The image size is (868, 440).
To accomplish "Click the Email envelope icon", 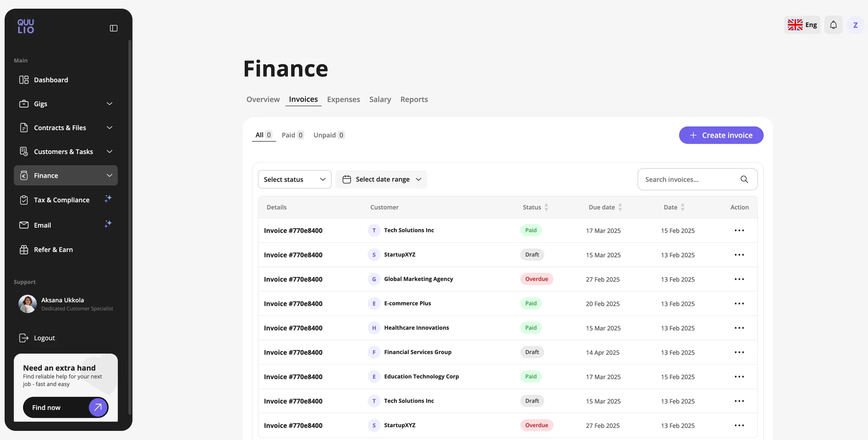I will pos(24,225).
